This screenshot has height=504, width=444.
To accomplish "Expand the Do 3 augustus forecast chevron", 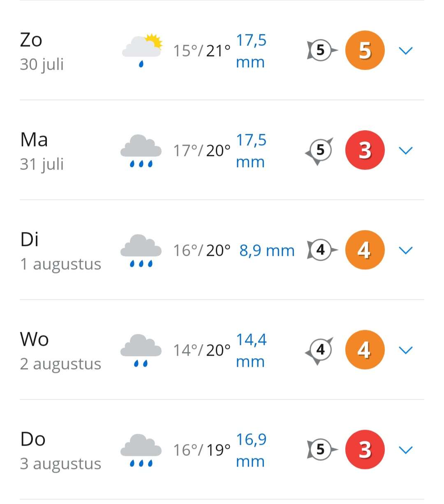I will tap(406, 450).
